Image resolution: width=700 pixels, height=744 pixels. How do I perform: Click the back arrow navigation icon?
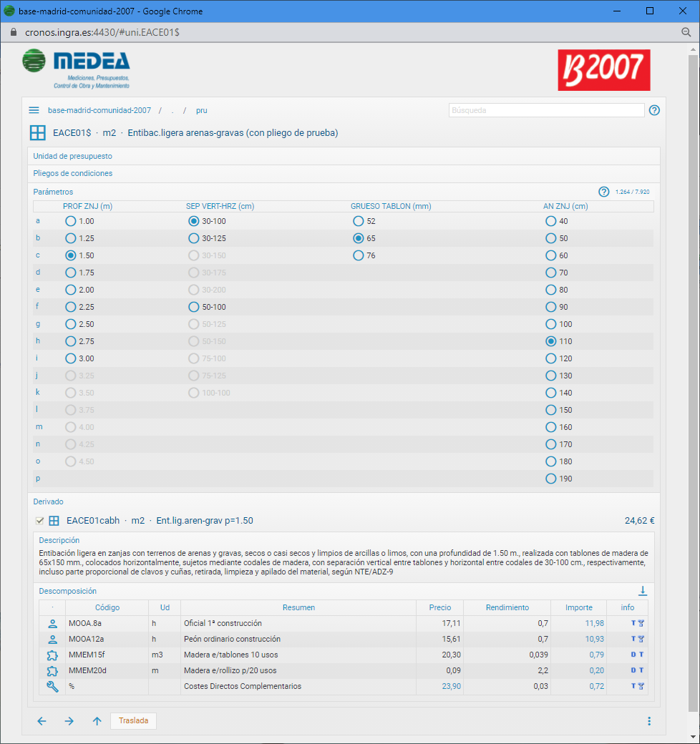tap(42, 721)
